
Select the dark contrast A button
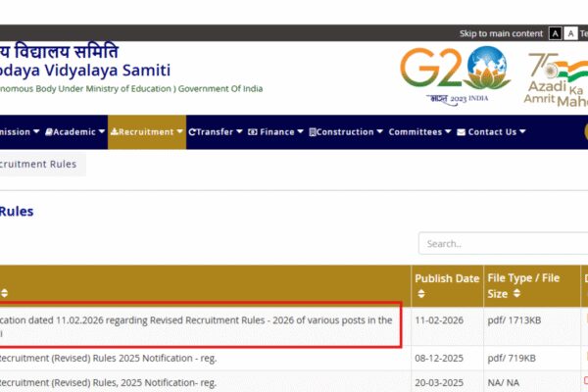(x=555, y=33)
